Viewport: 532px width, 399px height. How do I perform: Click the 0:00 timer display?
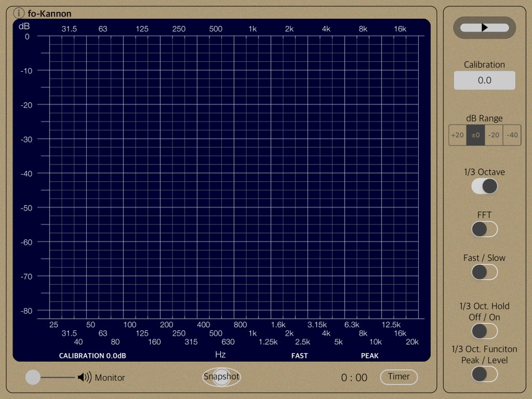click(x=354, y=378)
